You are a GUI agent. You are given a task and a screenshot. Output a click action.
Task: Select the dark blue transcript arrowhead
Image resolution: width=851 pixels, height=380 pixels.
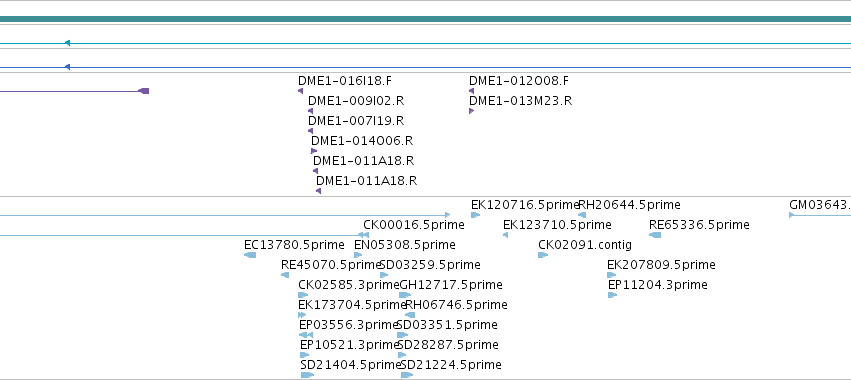67,67
